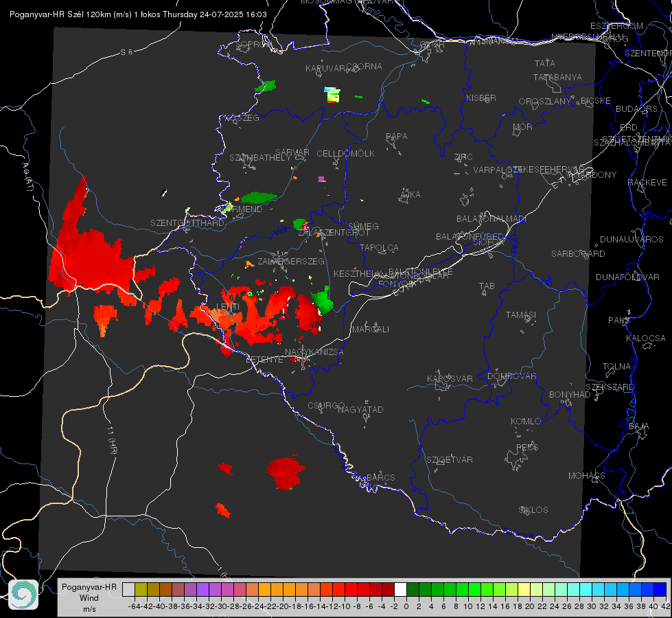Click the 'KISBÉR' city label
Image resolution: width=672 pixels, height=618 pixels.
pyautogui.click(x=481, y=98)
